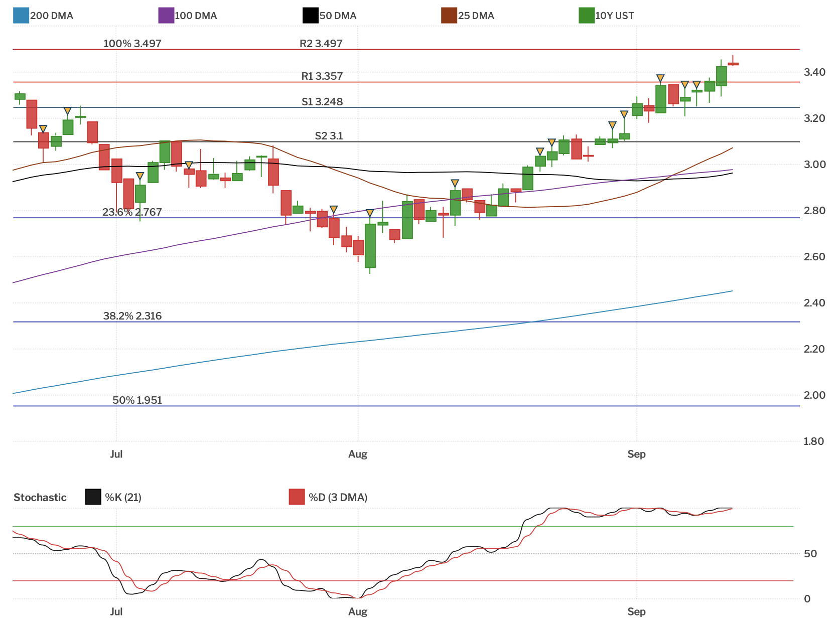The height and width of the screenshot is (629, 840).
Task: Click the 2.00 price axis value
Action: click(x=814, y=395)
